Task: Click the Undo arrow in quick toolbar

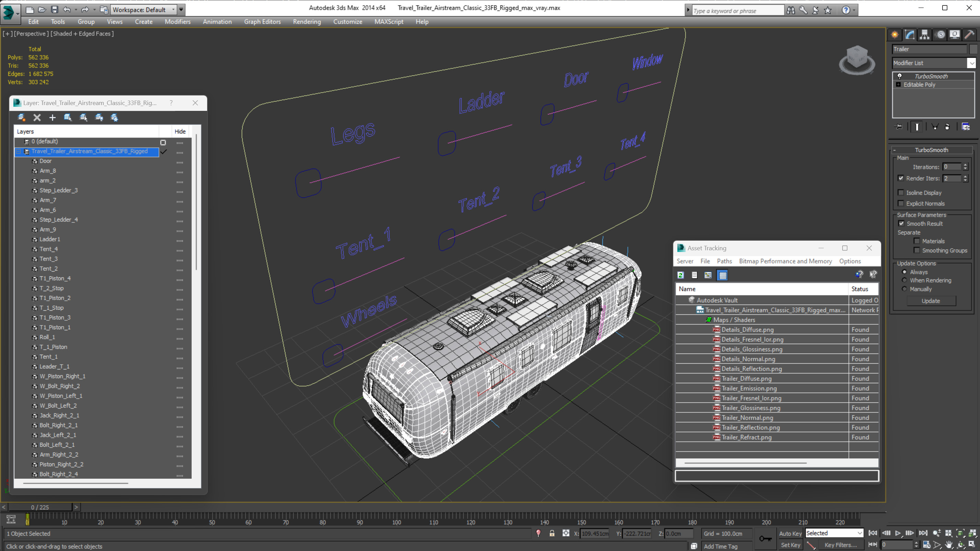Action: pos(67,10)
